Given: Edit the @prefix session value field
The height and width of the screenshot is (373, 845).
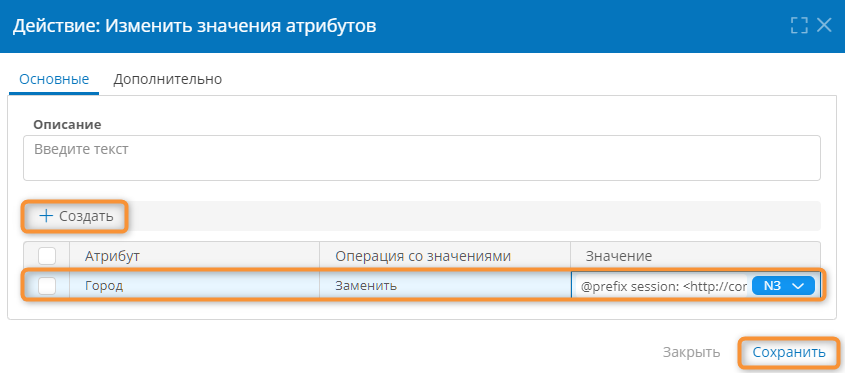Looking at the screenshot, I should [661, 286].
